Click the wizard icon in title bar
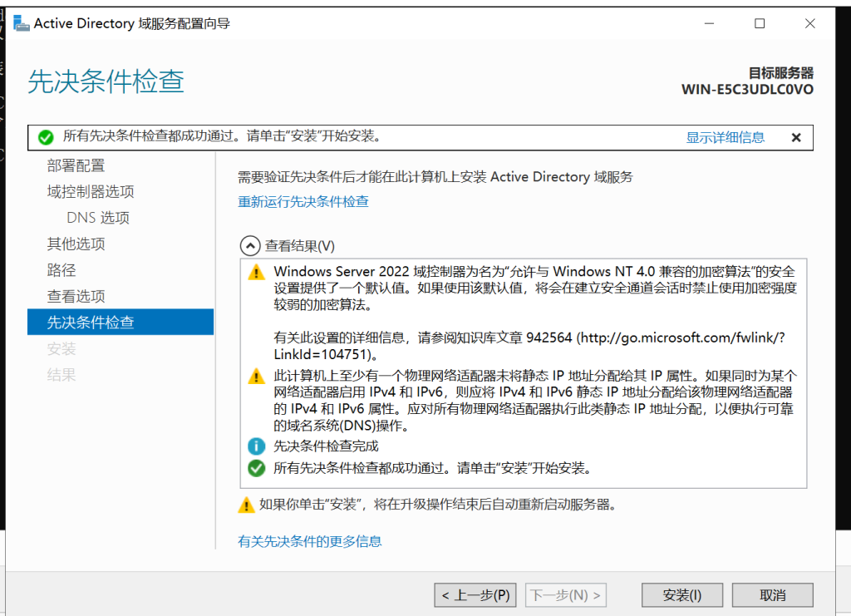 22,23
